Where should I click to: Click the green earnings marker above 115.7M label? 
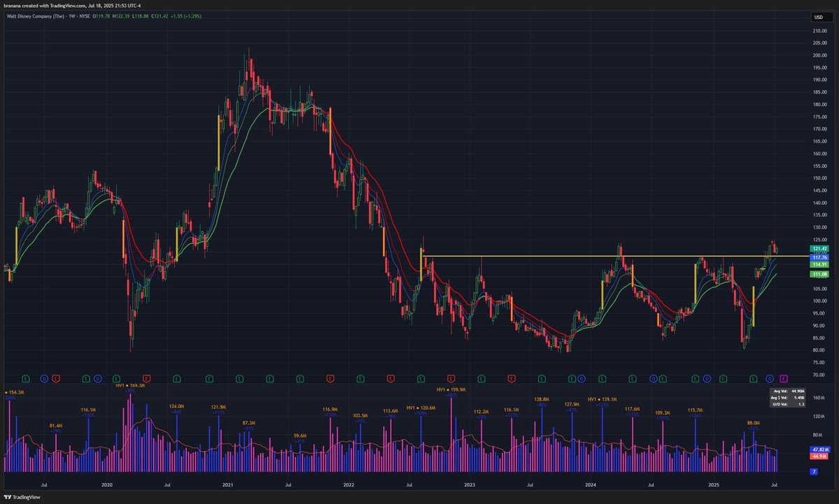click(695, 378)
